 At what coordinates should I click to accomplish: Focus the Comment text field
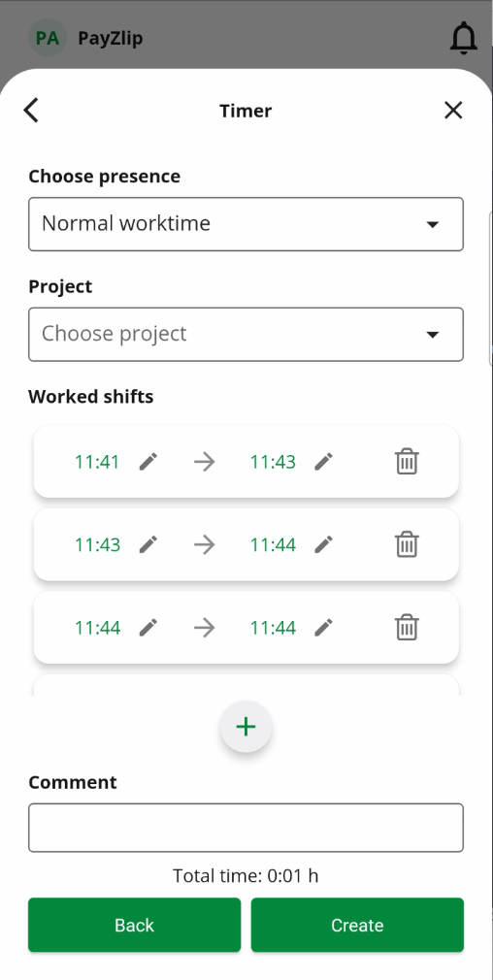click(x=246, y=828)
